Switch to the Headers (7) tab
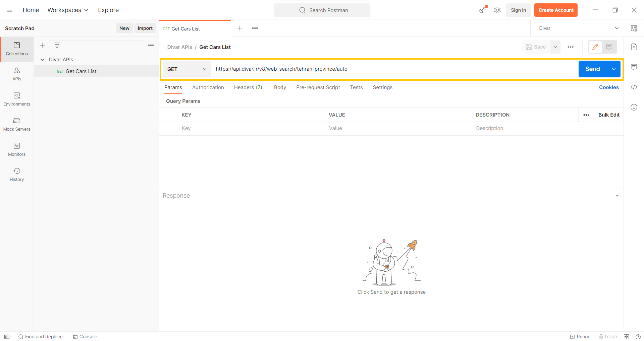This screenshot has width=644, height=341. [248, 87]
